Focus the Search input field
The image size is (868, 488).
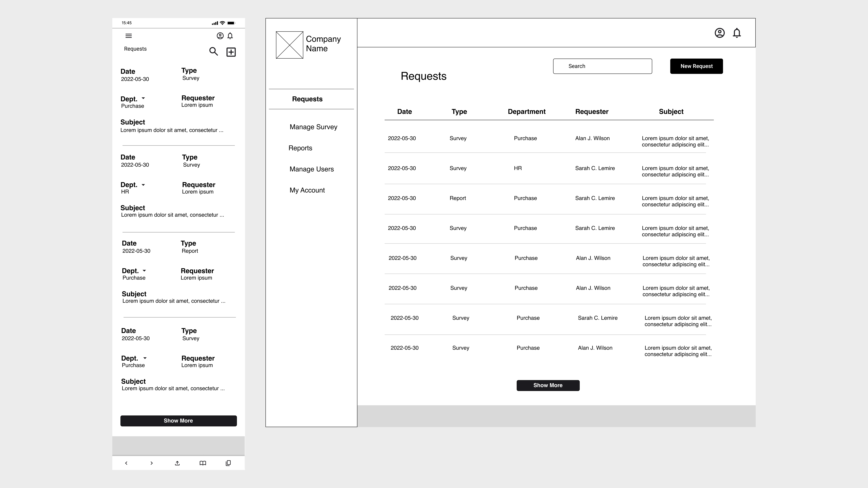(x=602, y=66)
